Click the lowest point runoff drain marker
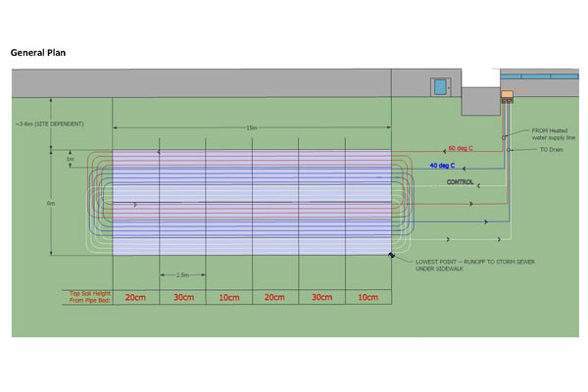 point(392,254)
